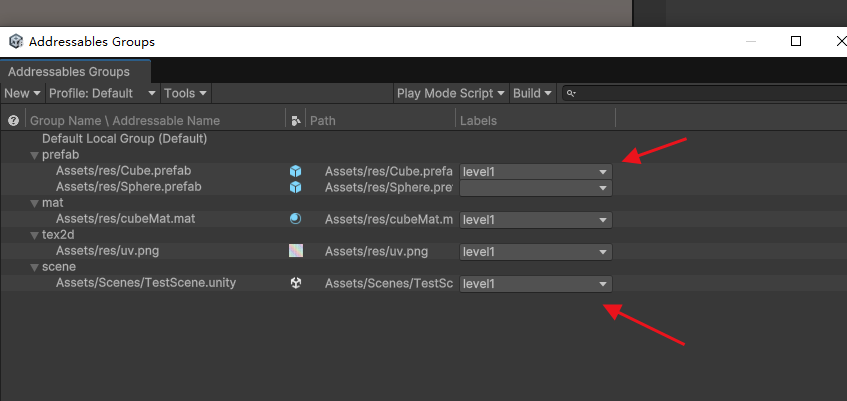The height and width of the screenshot is (401, 847).
Task: Collapse the scene group
Action: coord(35,268)
